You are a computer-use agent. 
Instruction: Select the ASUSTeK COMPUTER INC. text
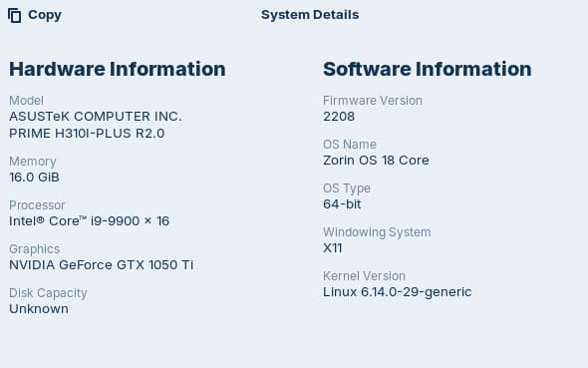click(96, 117)
